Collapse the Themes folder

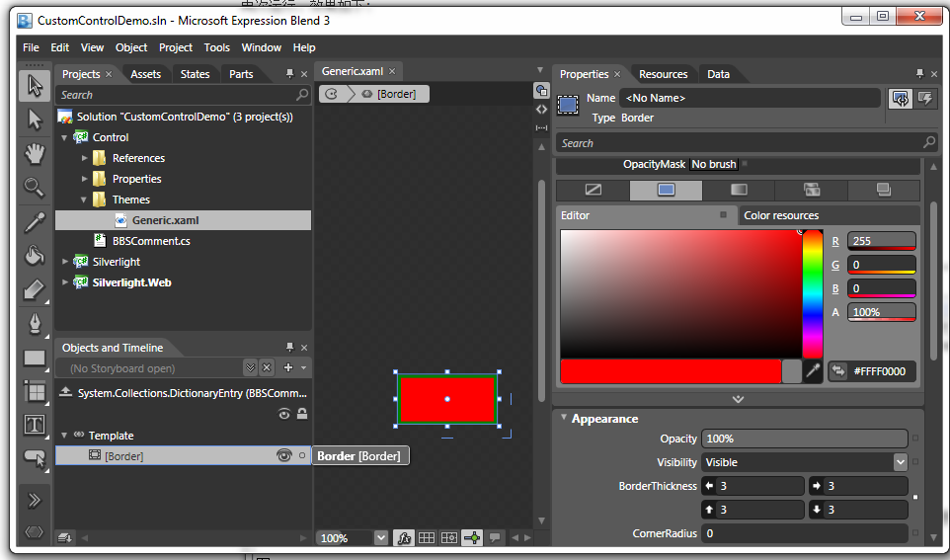[84, 200]
